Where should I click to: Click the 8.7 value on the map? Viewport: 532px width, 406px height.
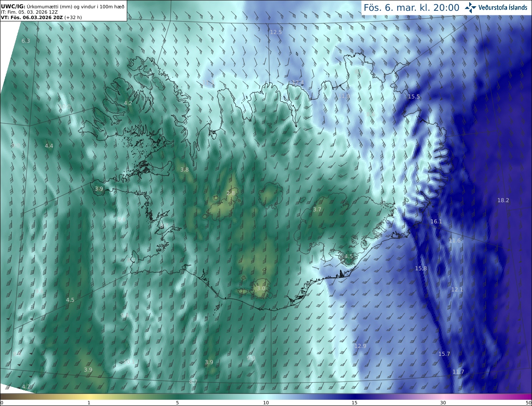point(193,381)
